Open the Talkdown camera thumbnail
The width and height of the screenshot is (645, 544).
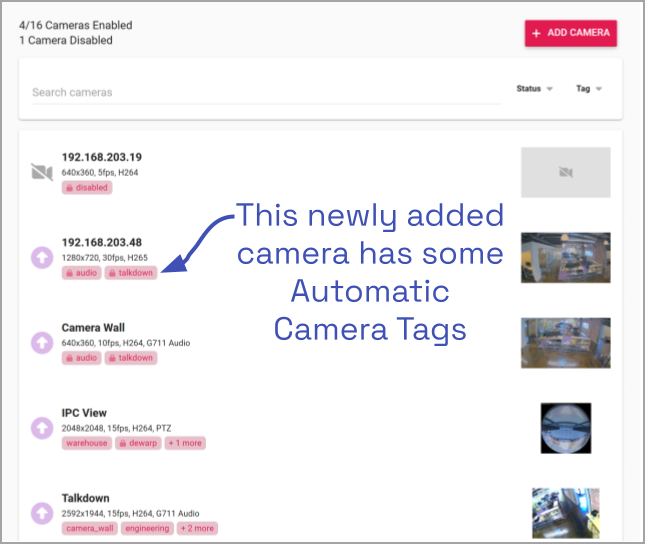(x=566, y=513)
